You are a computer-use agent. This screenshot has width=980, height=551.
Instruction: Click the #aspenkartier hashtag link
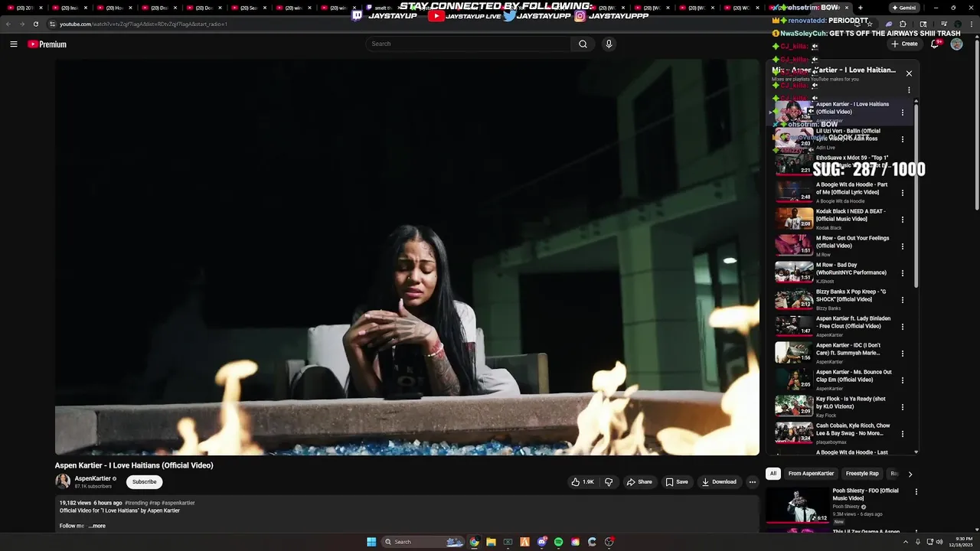tap(178, 503)
